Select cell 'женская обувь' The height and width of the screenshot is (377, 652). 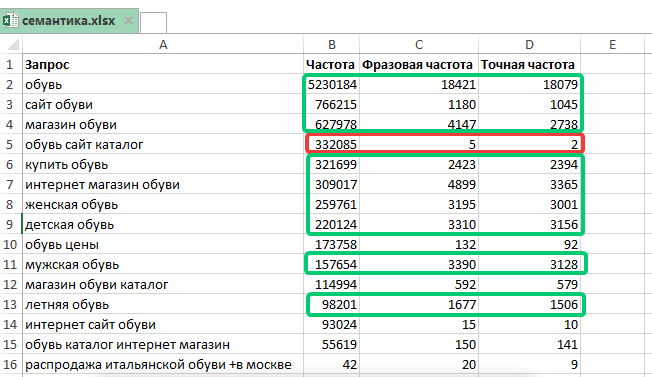click(163, 205)
